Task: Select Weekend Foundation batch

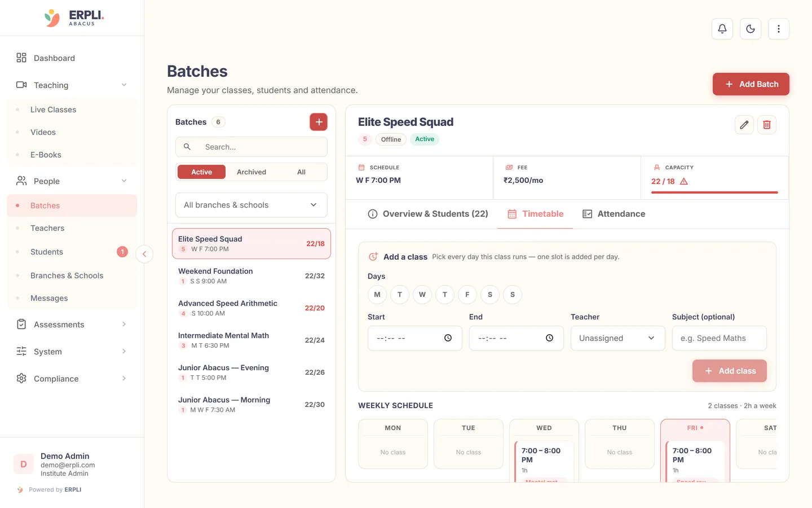Action: tap(251, 276)
